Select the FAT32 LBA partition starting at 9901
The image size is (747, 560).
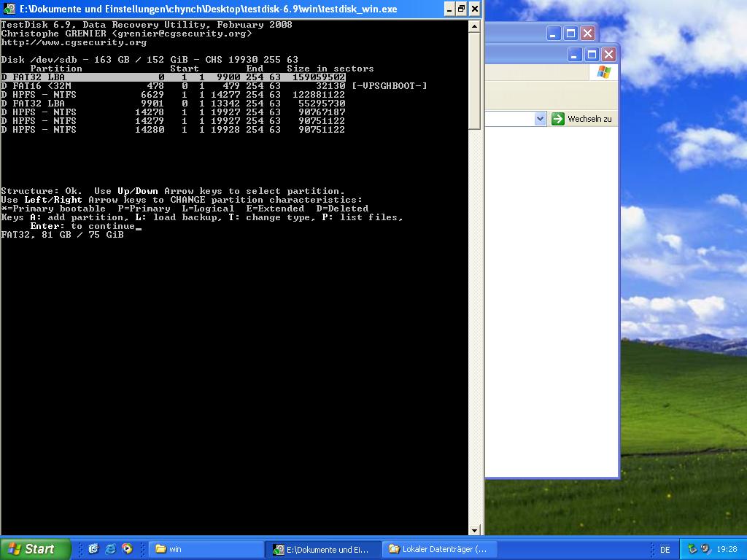pos(173,104)
